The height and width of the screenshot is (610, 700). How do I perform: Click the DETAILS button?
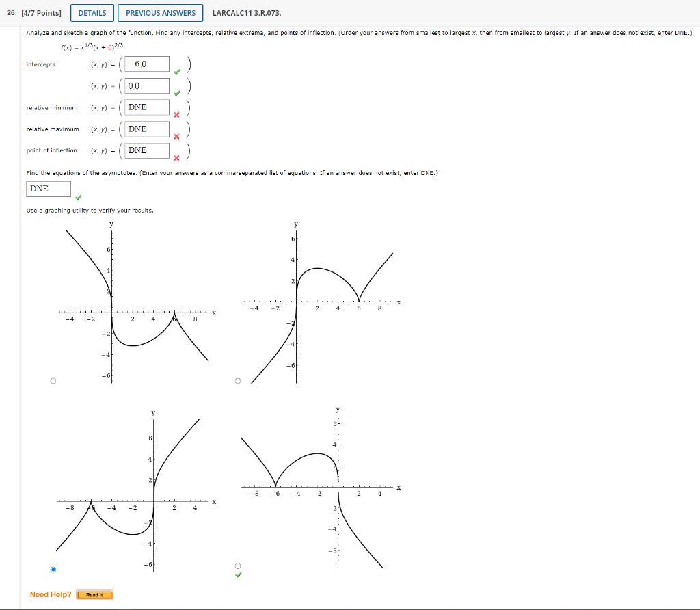(92, 12)
